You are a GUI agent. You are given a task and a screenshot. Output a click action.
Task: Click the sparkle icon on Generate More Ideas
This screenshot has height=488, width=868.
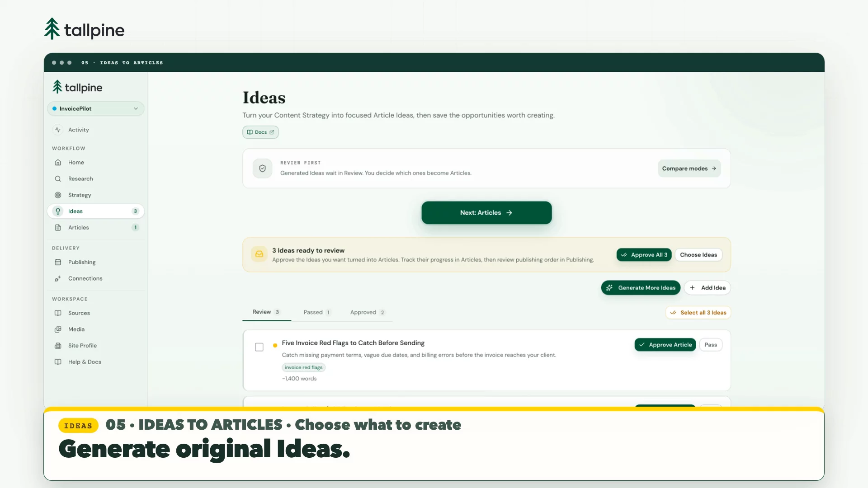click(609, 287)
